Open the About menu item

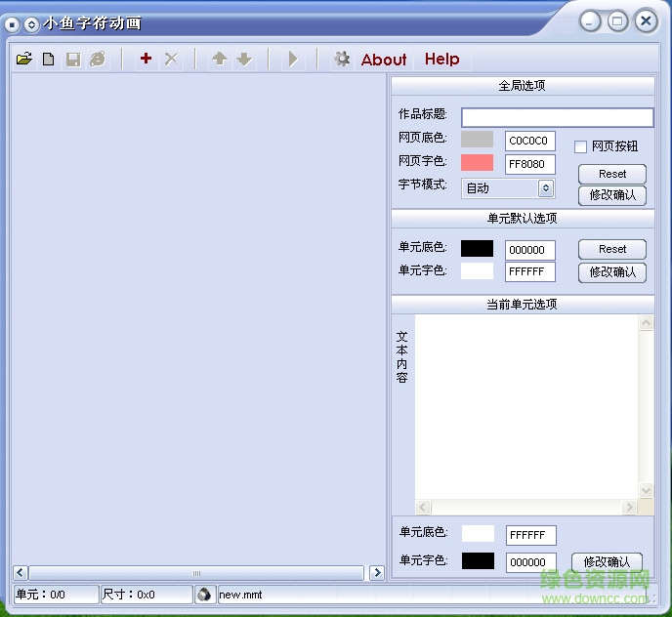(x=384, y=60)
